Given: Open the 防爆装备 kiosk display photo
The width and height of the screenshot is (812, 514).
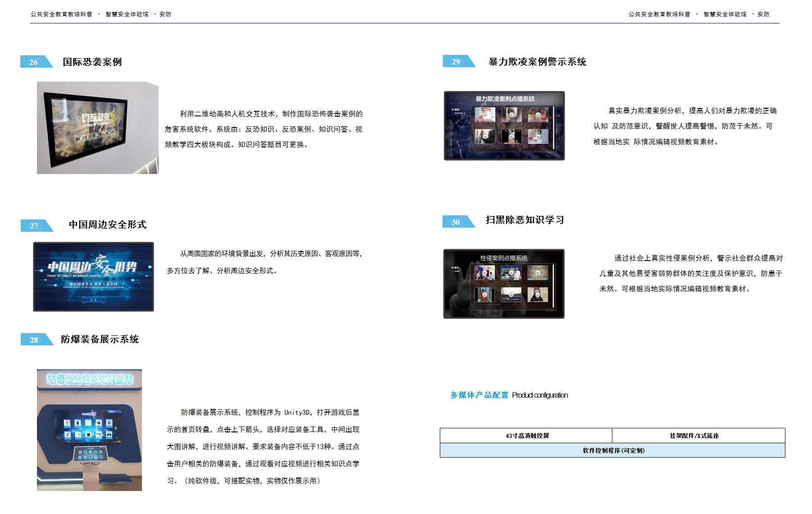Looking at the screenshot, I should pos(89,430).
